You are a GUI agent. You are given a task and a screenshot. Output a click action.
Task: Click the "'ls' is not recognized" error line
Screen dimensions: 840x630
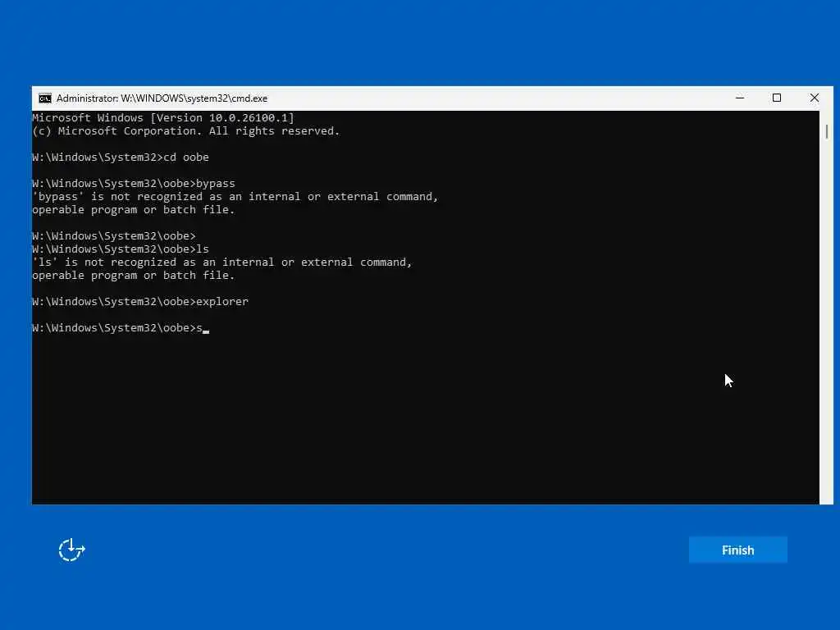pyautogui.click(x=221, y=262)
